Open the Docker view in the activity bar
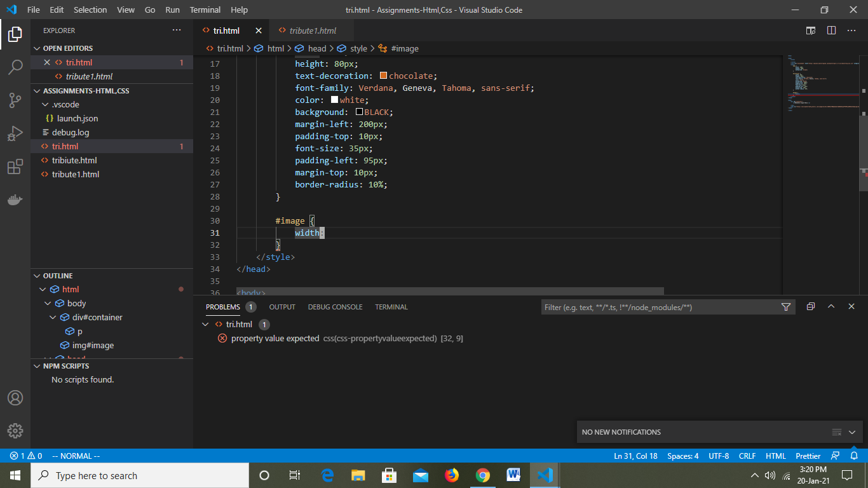 pyautogui.click(x=15, y=200)
